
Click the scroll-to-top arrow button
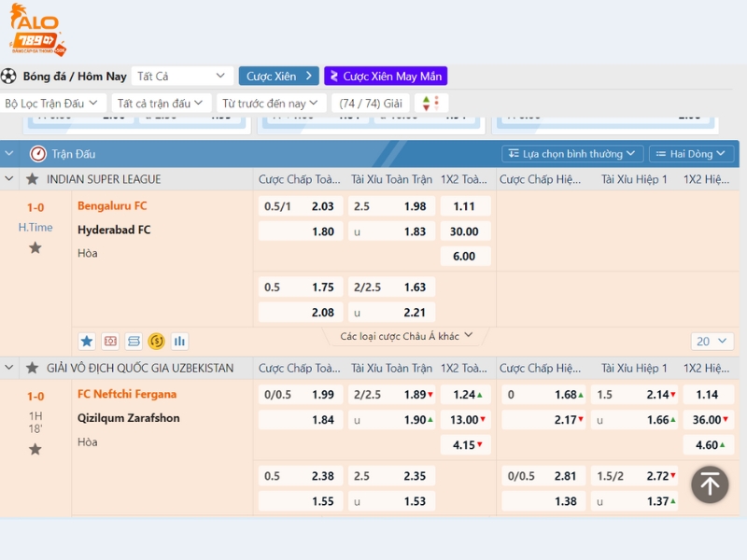pyautogui.click(x=710, y=484)
